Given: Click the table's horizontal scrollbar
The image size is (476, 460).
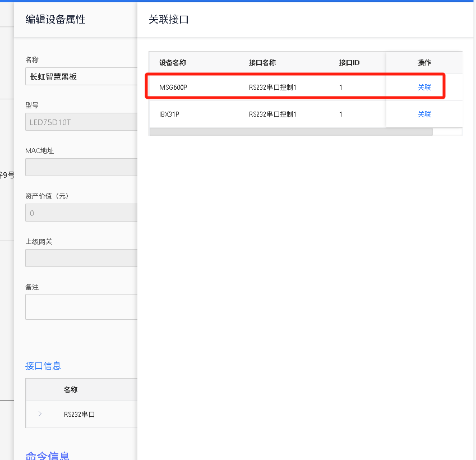Looking at the screenshot, I should pyautogui.click(x=290, y=132).
